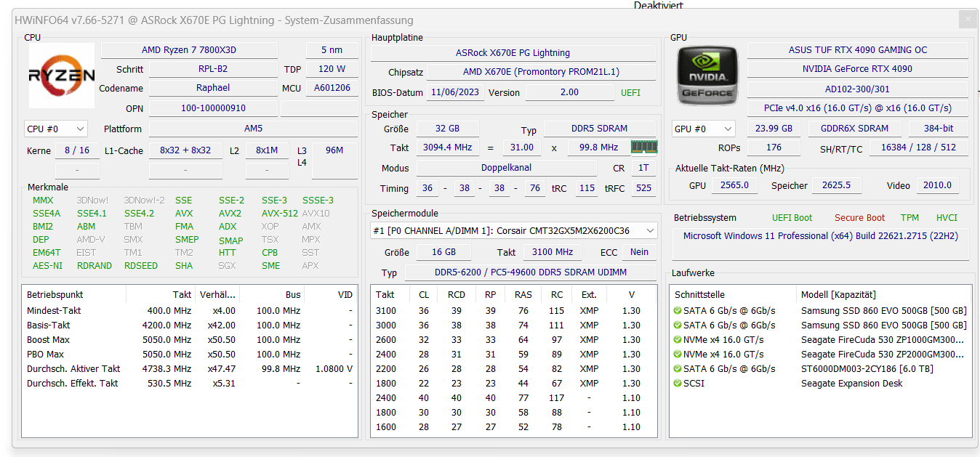Click the ASUS TUF RTX 4090 GAMING OC field
The width and height of the screenshot is (980, 457).
point(858,50)
